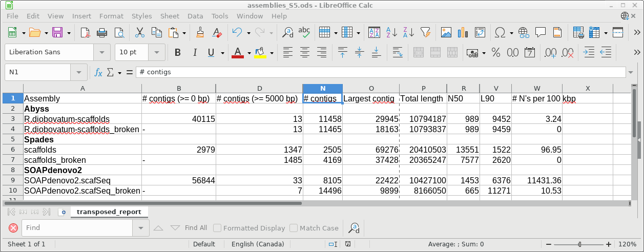Click the Clone Formatting paintbrush icon

point(200,33)
